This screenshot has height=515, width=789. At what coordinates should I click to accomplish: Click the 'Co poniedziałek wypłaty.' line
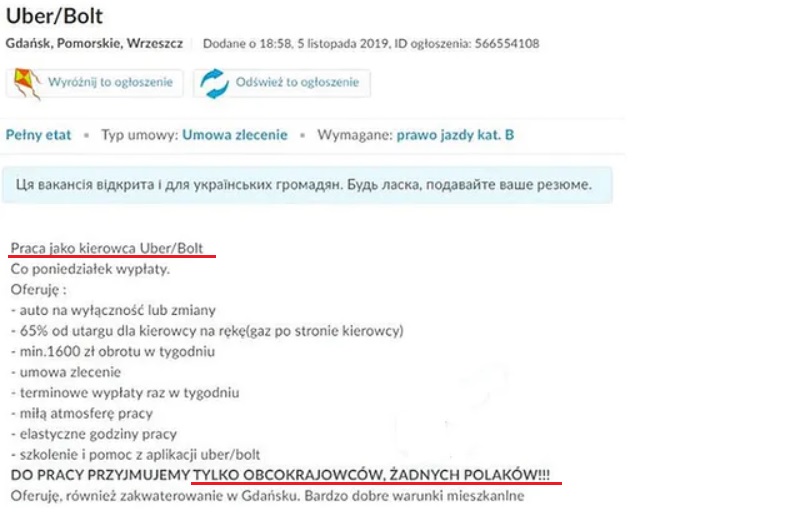(90, 269)
